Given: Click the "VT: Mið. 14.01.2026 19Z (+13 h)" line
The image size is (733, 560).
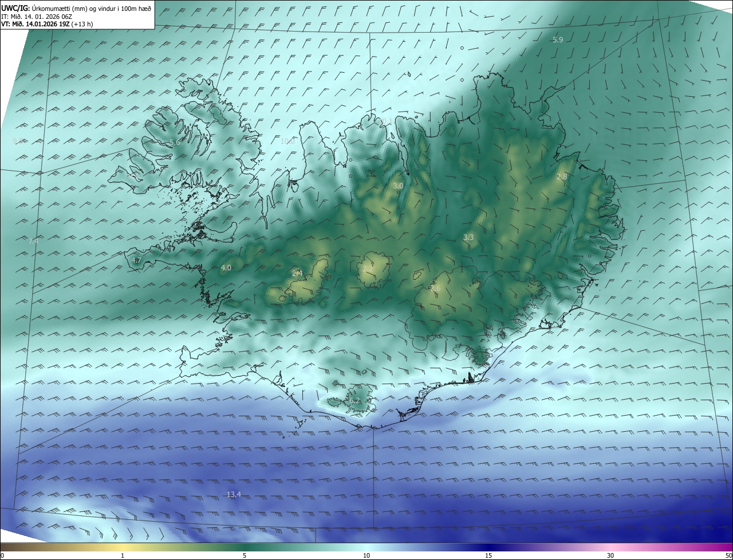Looking at the screenshot, I should click(47, 24).
